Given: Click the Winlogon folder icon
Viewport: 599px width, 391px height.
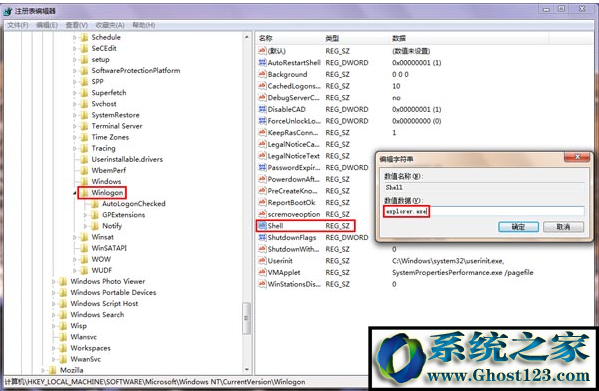Looking at the screenshot, I should pyautogui.click(x=84, y=192).
